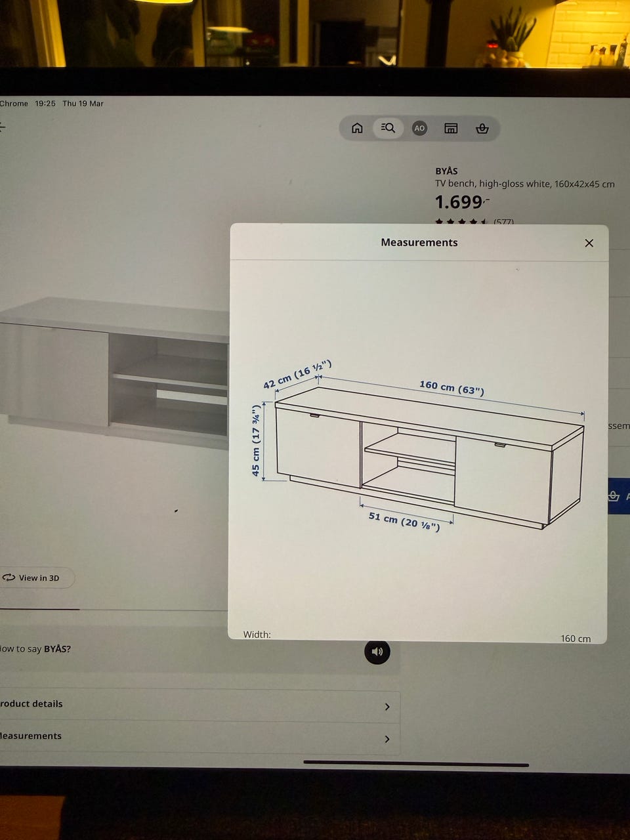Image resolution: width=630 pixels, height=840 pixels.
Task: Play BYÅS pronunciation audio
Action: pos(377,652)
